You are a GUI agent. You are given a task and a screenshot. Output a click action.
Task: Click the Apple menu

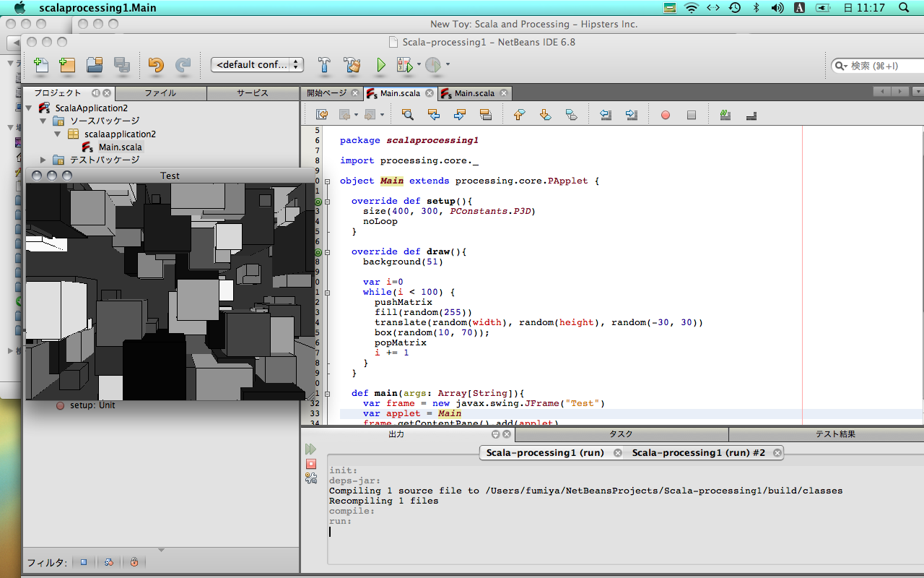pyautogui.click(x=19, y=8)
